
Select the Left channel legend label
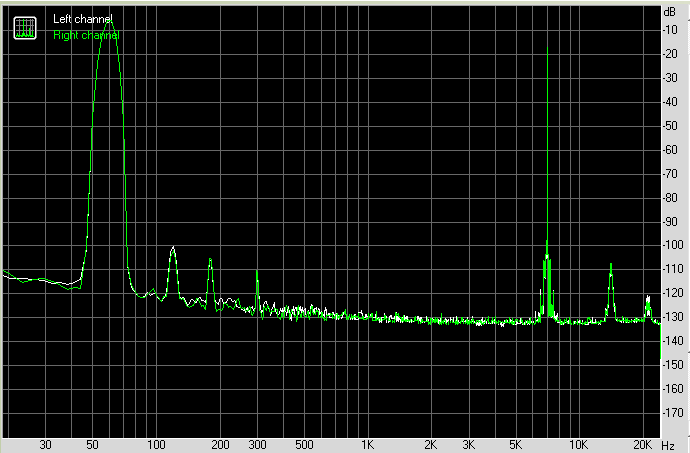coord(82,19)
